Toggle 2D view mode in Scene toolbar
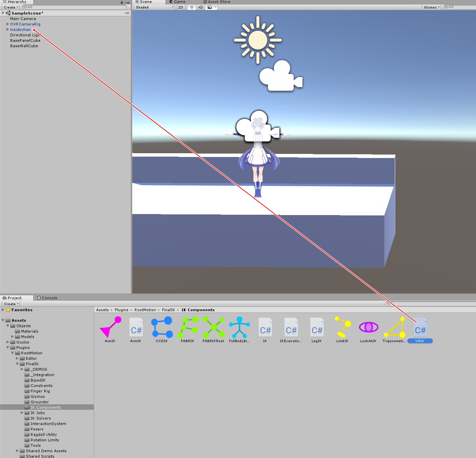The width and height of the screenshot is (476, 458). (x=180, y=7)
